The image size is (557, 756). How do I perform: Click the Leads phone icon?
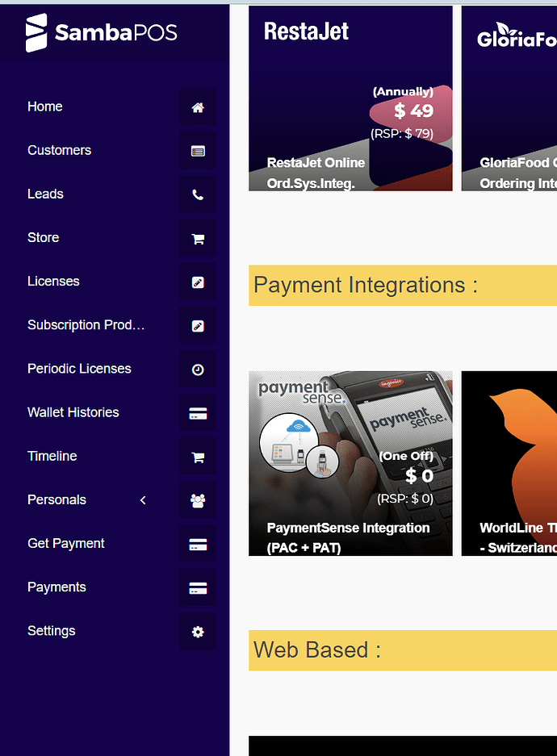point(198,194)
